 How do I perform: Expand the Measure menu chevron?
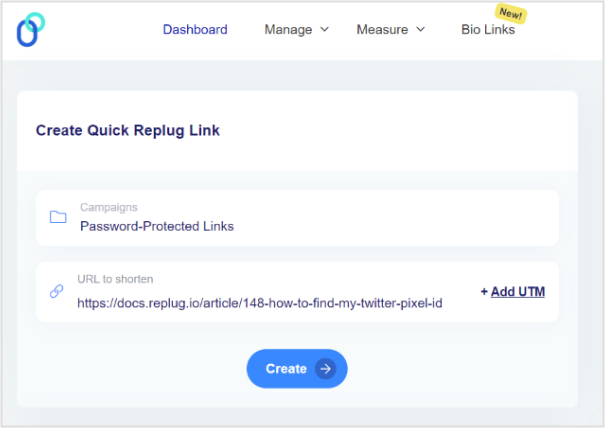[421, 29]
